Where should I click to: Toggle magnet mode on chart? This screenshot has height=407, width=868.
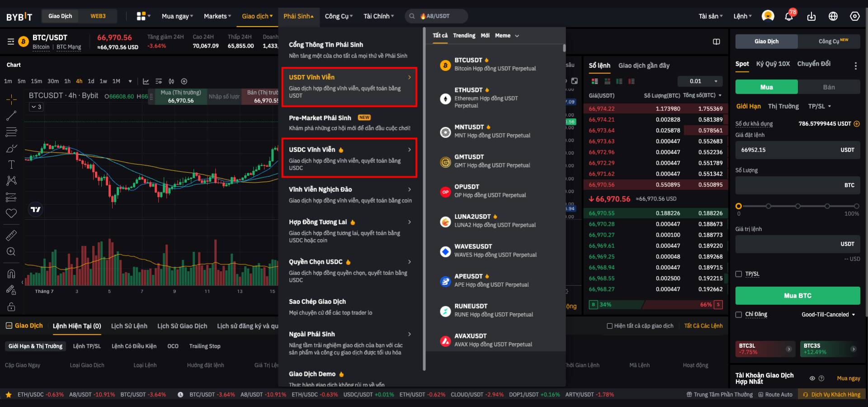click(11, 274)
